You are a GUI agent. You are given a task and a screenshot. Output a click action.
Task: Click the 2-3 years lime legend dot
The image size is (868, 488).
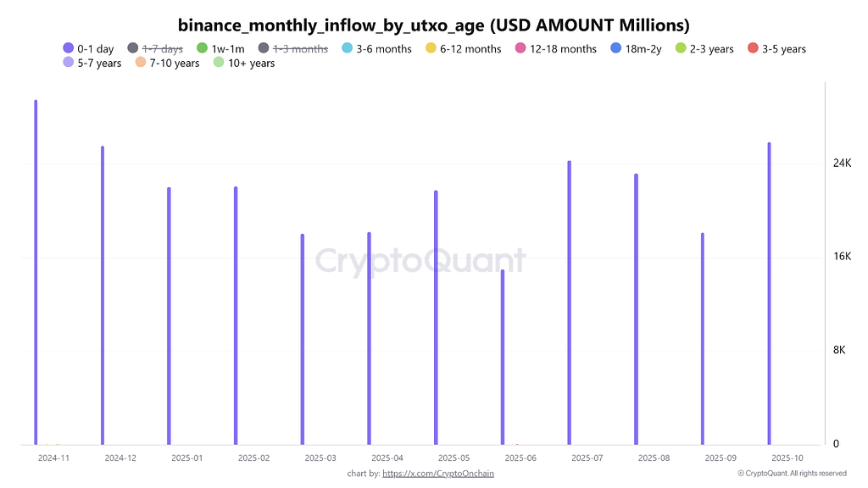pyautogui.click(x=680, y=49)
